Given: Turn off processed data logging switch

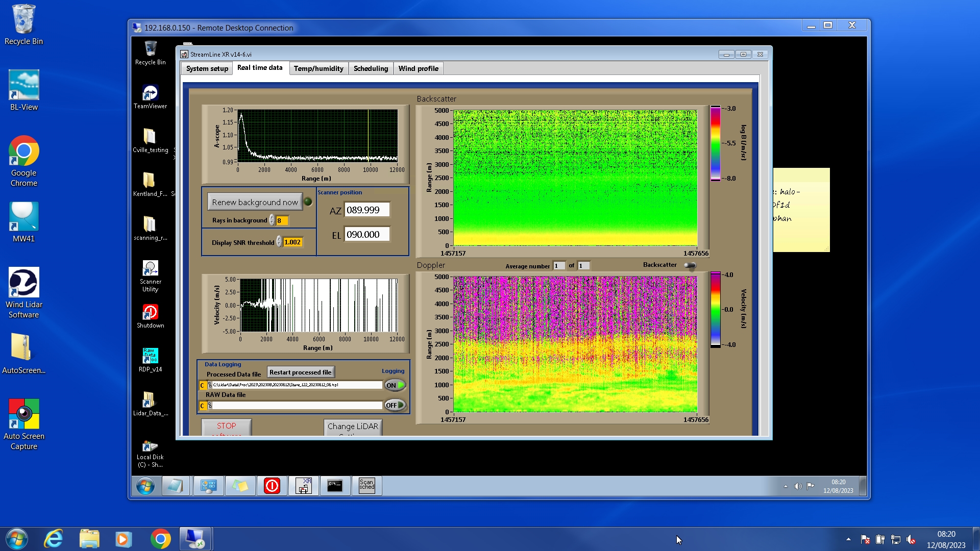Looking at the screenshot, I should click(x=395, y=385).
